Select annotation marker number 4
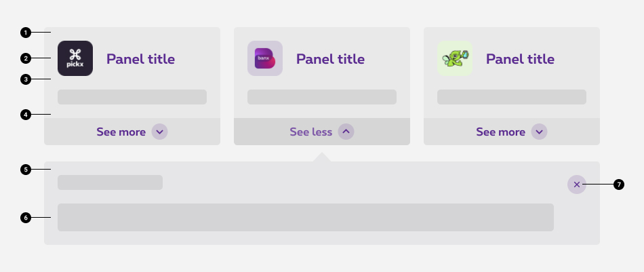 click(26, 115)
